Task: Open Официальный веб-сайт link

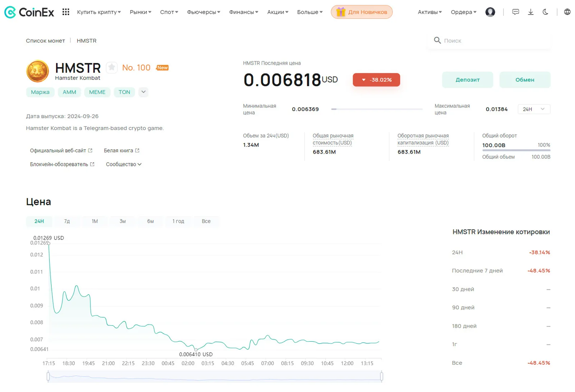Action: pyautogui.click(x=61, y=151)
